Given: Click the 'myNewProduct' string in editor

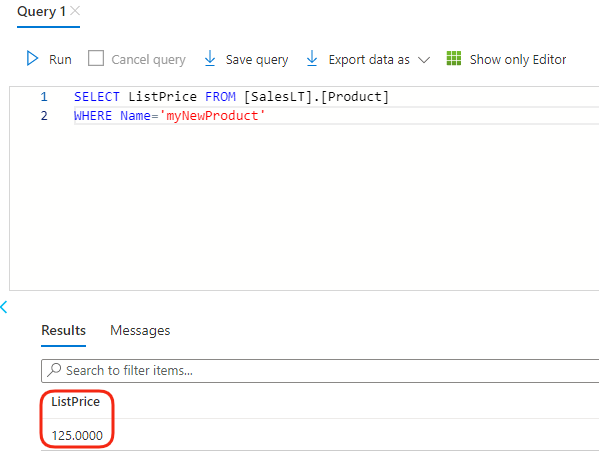Looking at the screenshot, I should pyautogui.click(x=212, y=116).
